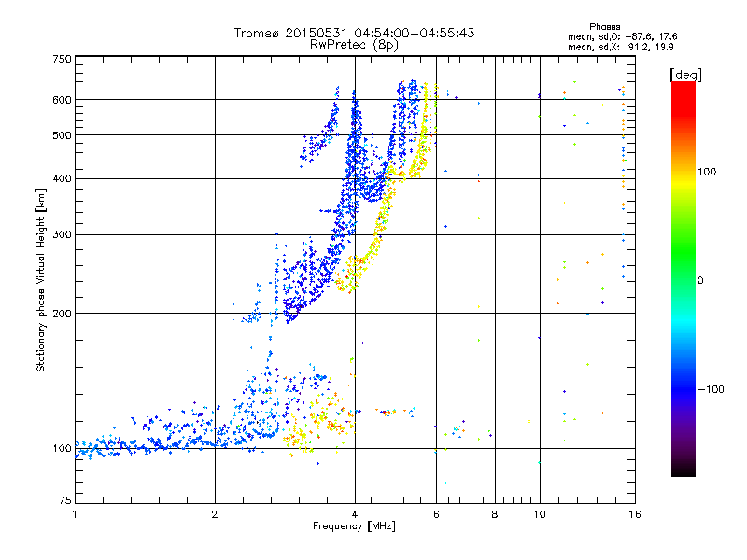Click the x-axis tick label '16'

tap(635, 514)
